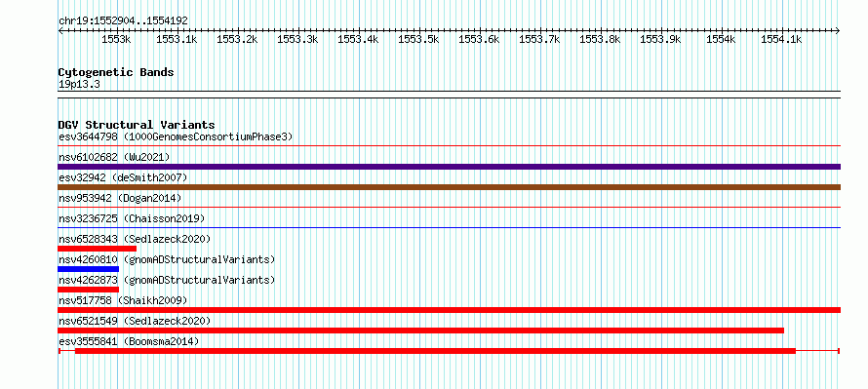Click the short blue nsv4260810 bar

[89, 269]
